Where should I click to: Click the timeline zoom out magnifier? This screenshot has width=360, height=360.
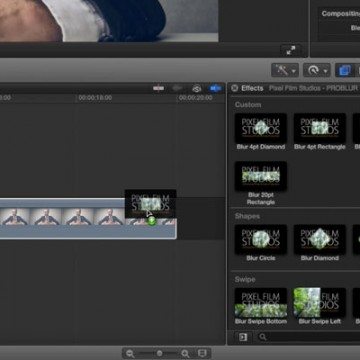130,353
